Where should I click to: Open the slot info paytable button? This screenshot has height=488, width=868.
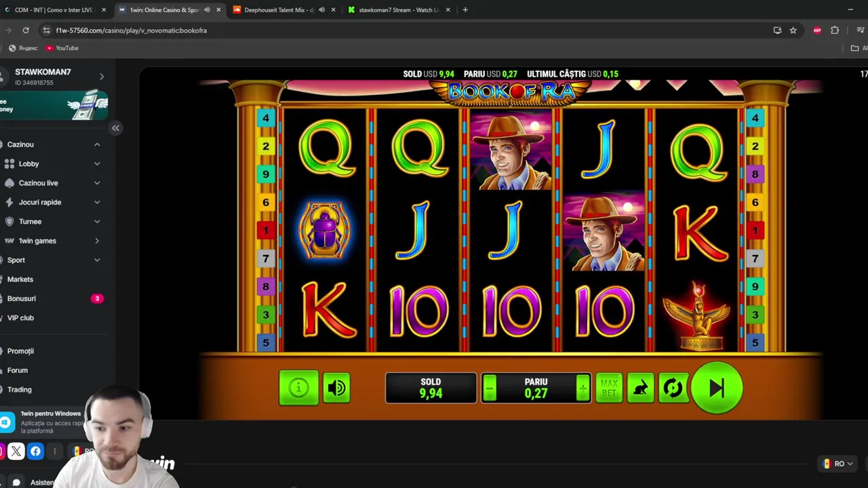(x=298, y=388)
